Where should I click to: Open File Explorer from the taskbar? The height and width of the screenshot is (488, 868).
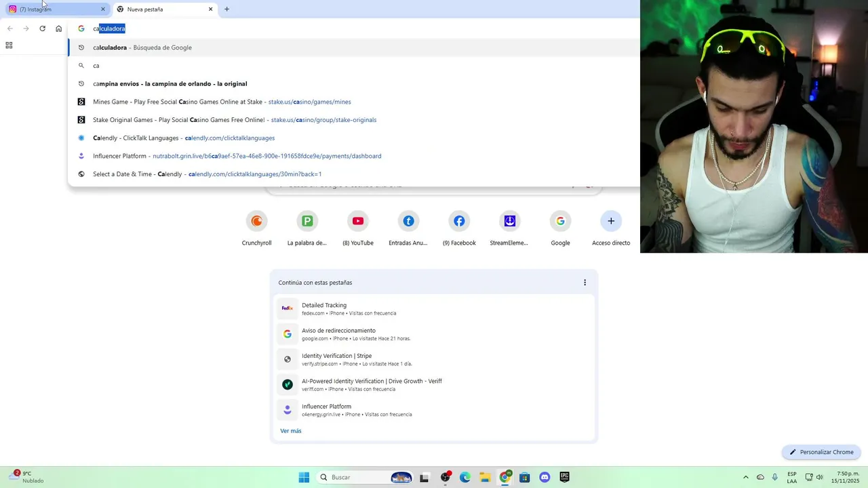485,477
